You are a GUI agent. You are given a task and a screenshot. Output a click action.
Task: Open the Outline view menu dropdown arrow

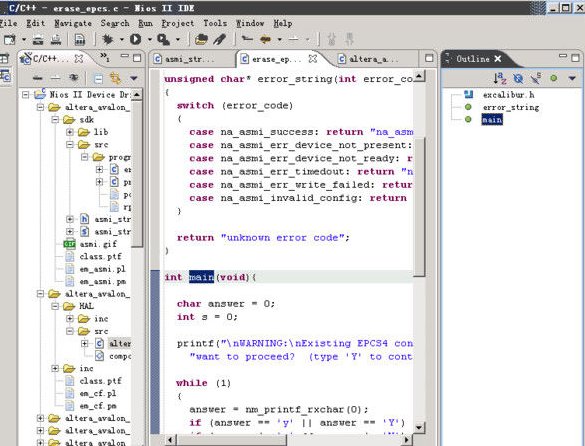click(572, 78)
